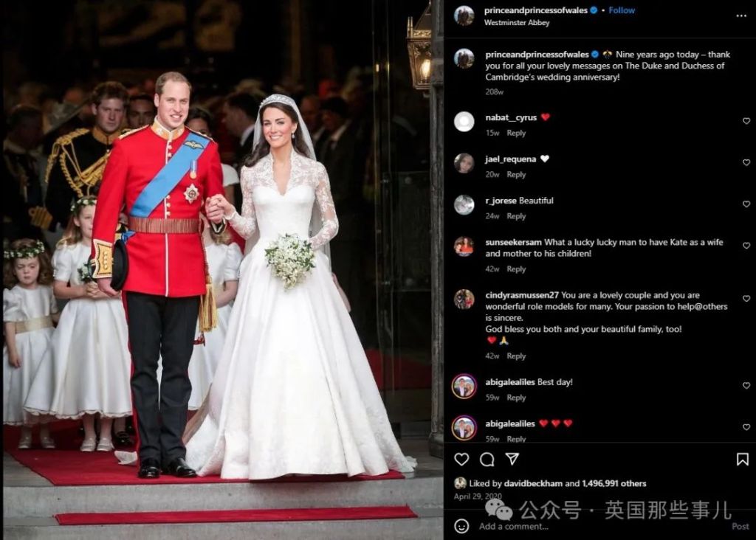Screen dimensions: 756x540
Task: Share post via paper plane icon
Action: click(512, 459)
